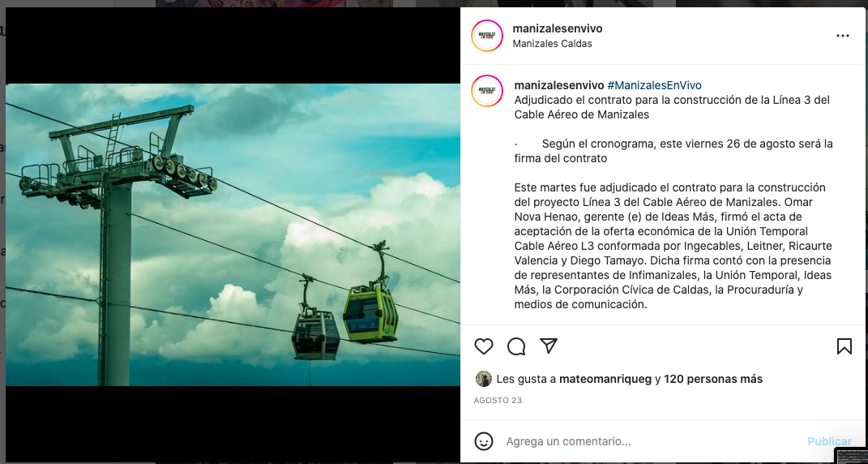Open comments via the speech bubble icon
Image resolution: width=868 pixels, height=464 pixels.
pyautogui.click(x=516, y=346)
